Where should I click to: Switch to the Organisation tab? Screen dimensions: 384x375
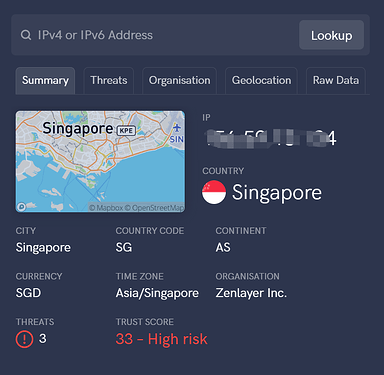pyautogui.click(x=179, y=80)
